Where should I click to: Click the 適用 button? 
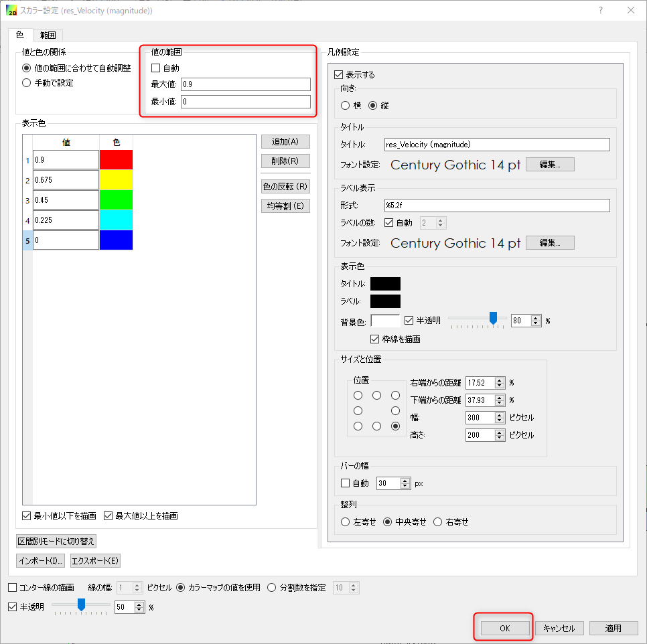coord(613,628)
